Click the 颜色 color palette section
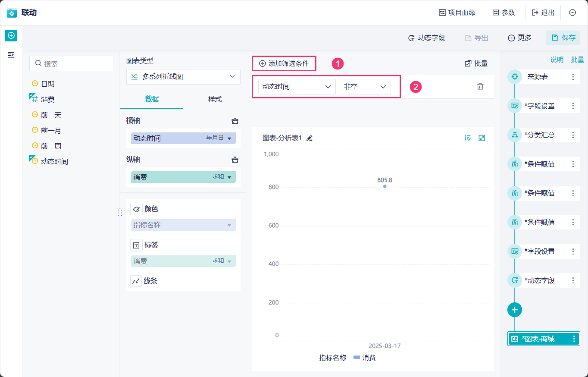588x377 pixels. tap(151, 209)
